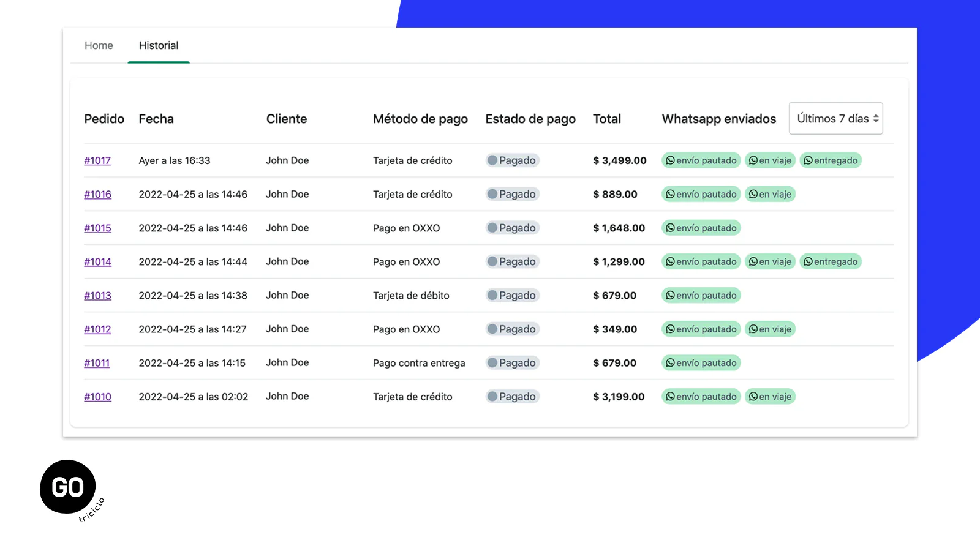The width and height of the screenshot is (980, 551).
Task: Click WhatsApp 'en viaje' badge for order #1010
Action: pyautogui.click(x=770, y=396)
